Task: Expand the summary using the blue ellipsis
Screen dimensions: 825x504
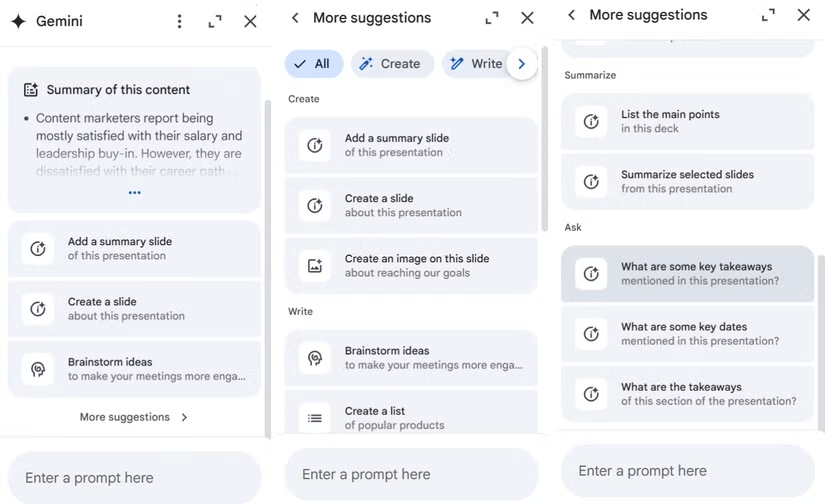Action: click(x=134, y=193)
